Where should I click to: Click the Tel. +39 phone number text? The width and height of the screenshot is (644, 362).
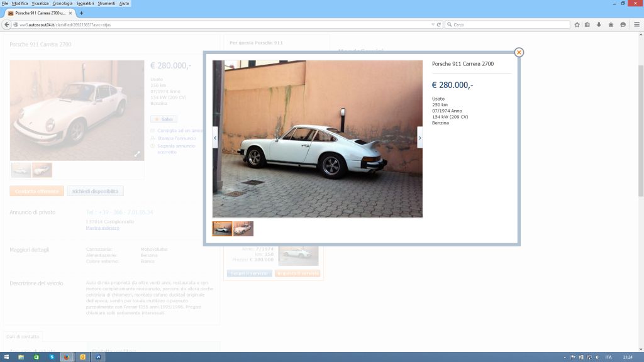point(119,212)
